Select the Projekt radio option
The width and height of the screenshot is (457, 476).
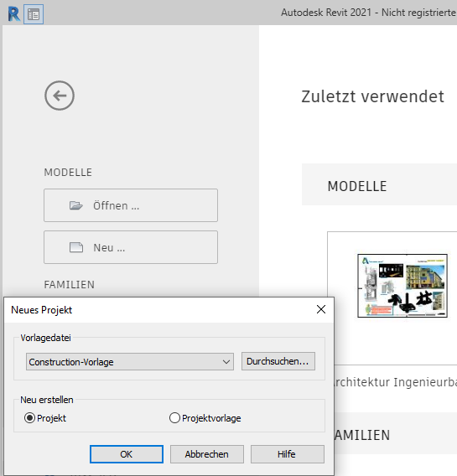(45, 418)
